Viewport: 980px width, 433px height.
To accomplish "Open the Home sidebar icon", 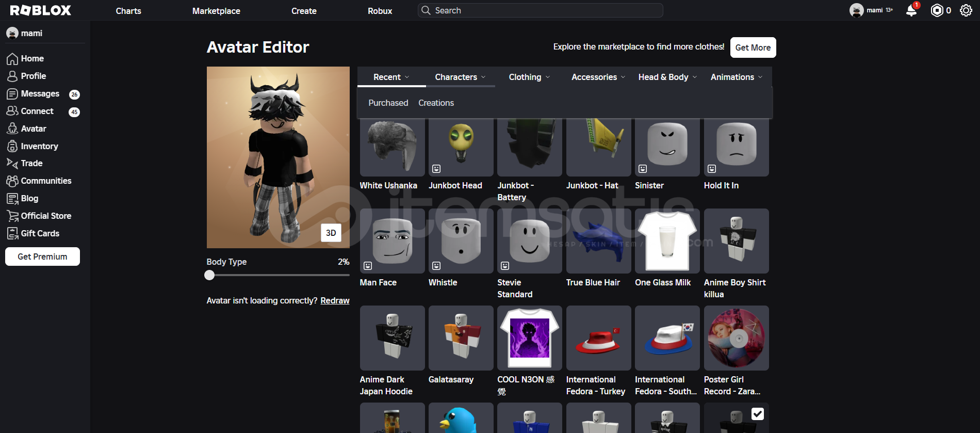I will (x=12, y=59).
